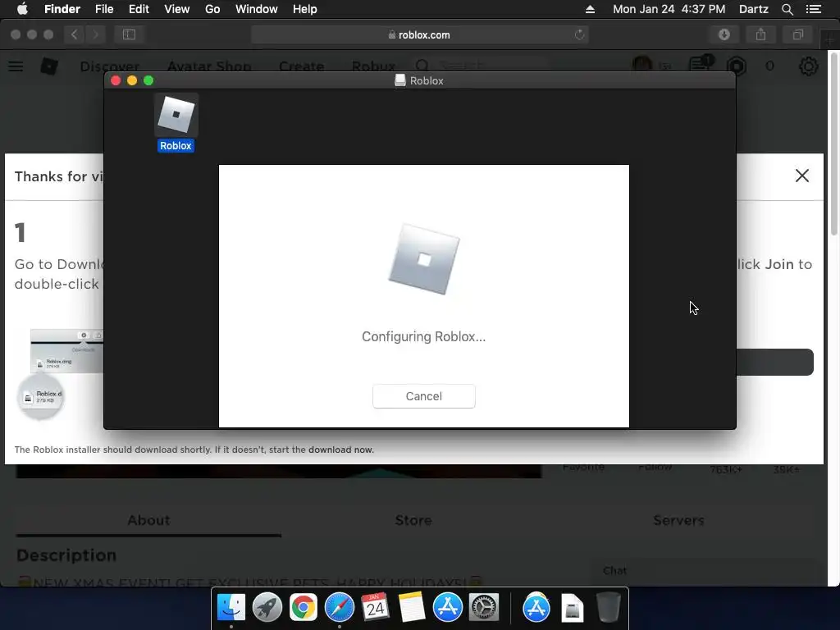The width and height of the screenshot is (840, 630).
Task: Open the Help menu
Action: click(x=305, y=9)
